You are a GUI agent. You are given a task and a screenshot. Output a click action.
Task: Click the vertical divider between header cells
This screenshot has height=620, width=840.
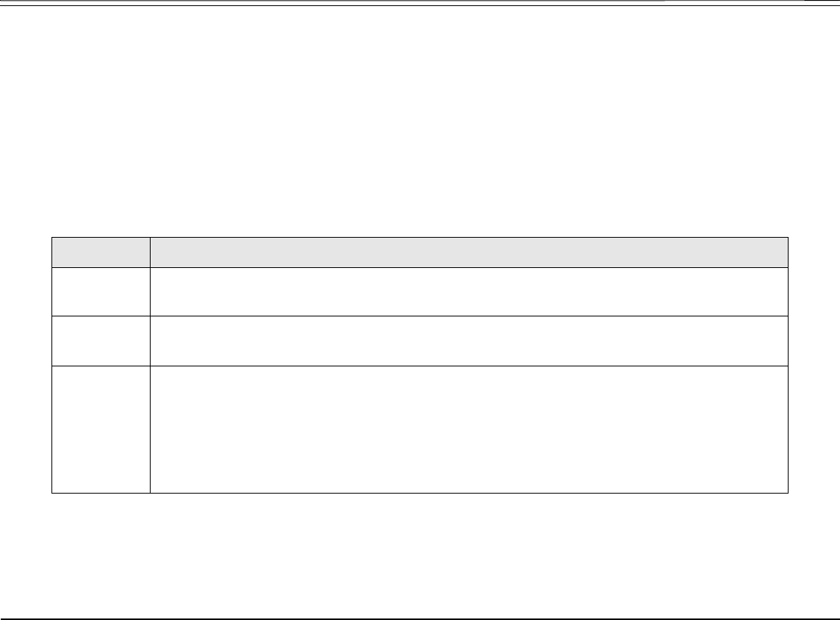[x=150, y=252]
